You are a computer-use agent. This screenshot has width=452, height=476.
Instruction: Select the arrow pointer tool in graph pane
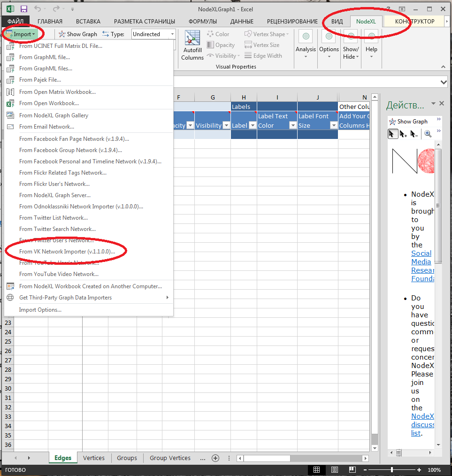click(392, 134)
